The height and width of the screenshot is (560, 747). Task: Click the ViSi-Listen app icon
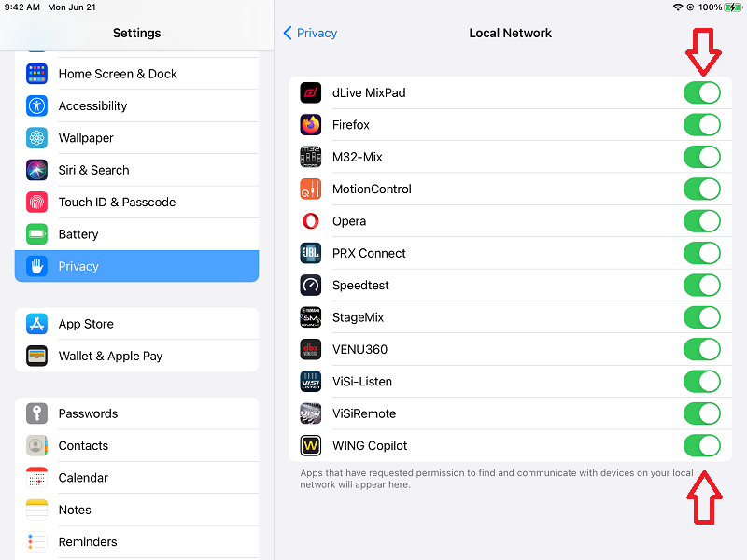click(x=311, y=382)
